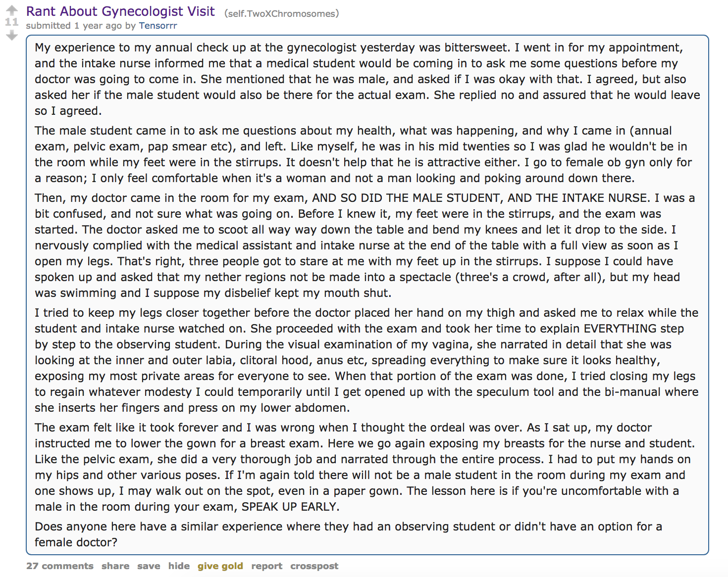Click the share button below the post
The image size is (728, 577).
[x=115, y=566]
